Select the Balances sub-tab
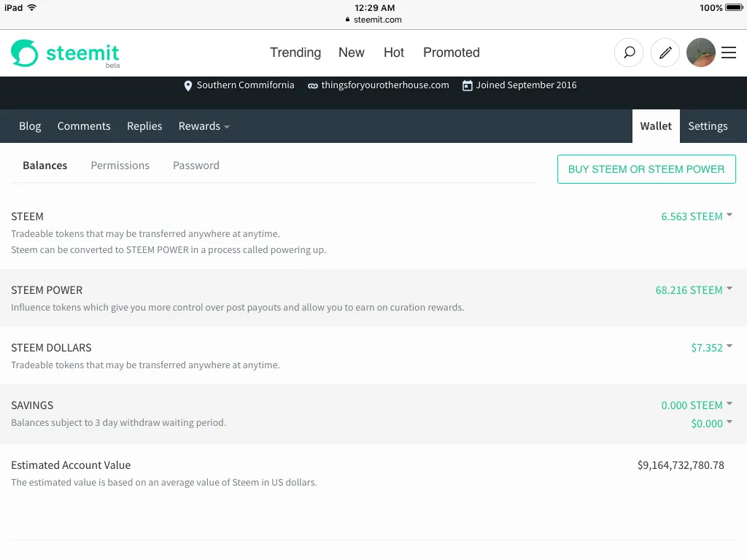This screenshot has height=560, width=747. tap(44, 166)
